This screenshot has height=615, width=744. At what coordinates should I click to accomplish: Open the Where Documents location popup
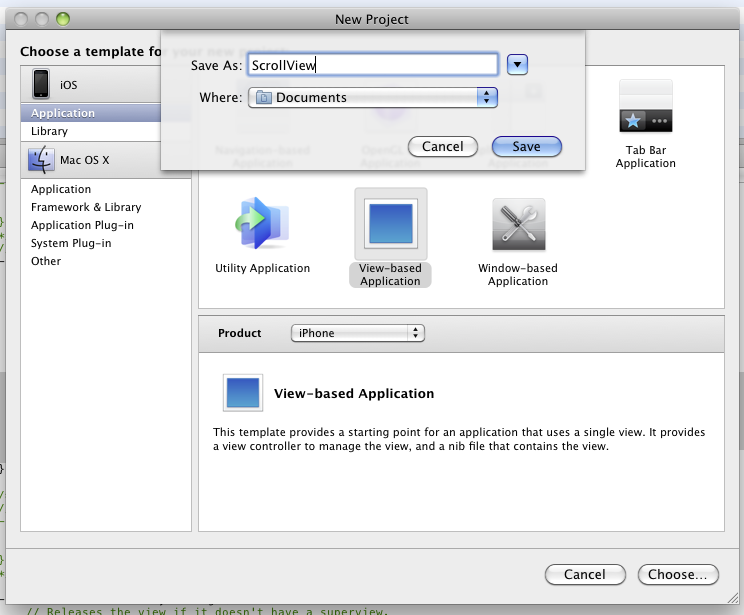(x=372, y=97)
